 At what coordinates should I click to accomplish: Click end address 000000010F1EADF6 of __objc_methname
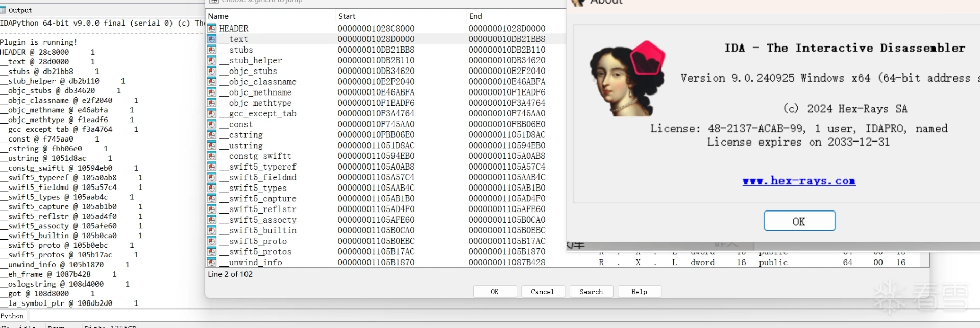(507, 92)
